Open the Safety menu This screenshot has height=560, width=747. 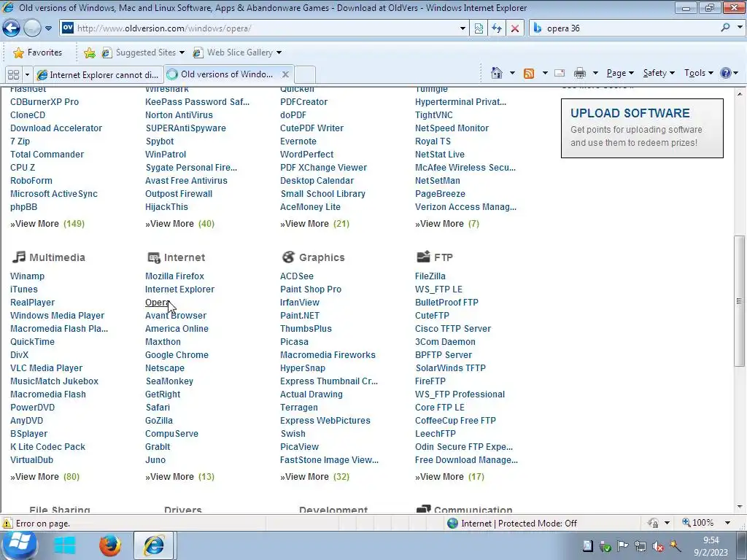659,73
